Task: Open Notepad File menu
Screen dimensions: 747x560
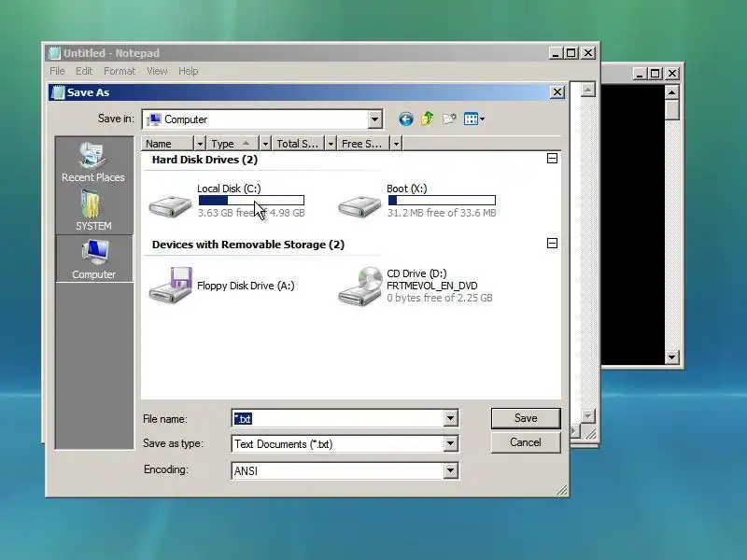Action: coord(57,71)
